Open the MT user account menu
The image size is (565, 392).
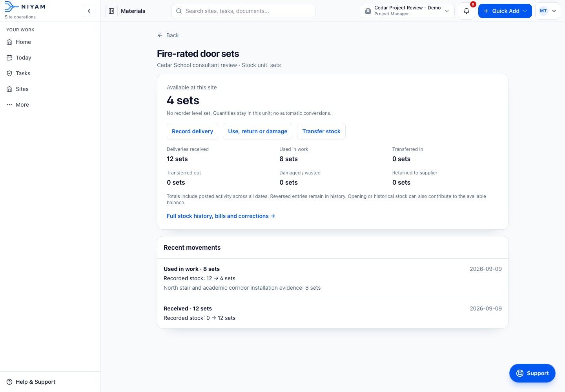[548, 11]
